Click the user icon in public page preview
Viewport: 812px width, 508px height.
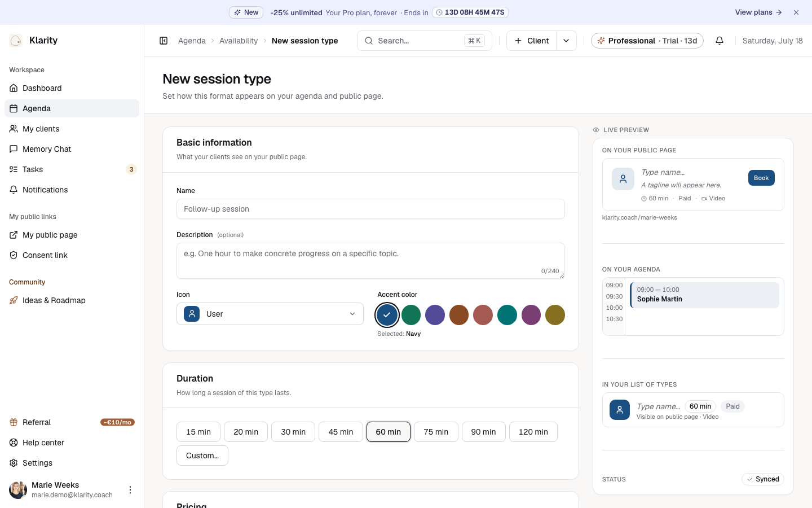(623, 179)
